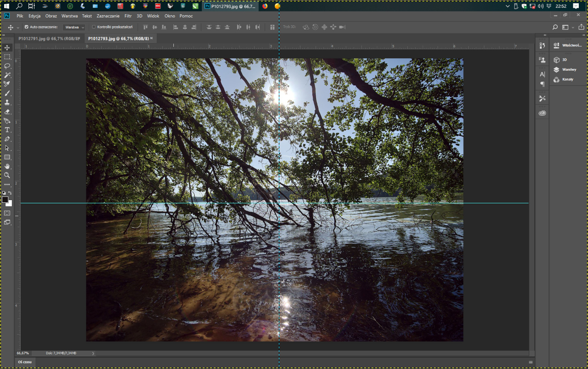
Task: Select the Hand tool
Action: tap(7, 166)
